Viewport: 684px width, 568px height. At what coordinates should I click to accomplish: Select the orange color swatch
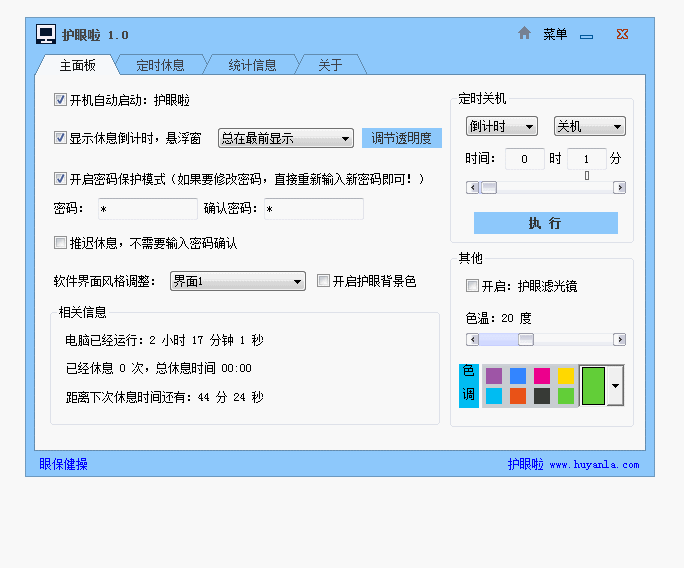point(518,396)
